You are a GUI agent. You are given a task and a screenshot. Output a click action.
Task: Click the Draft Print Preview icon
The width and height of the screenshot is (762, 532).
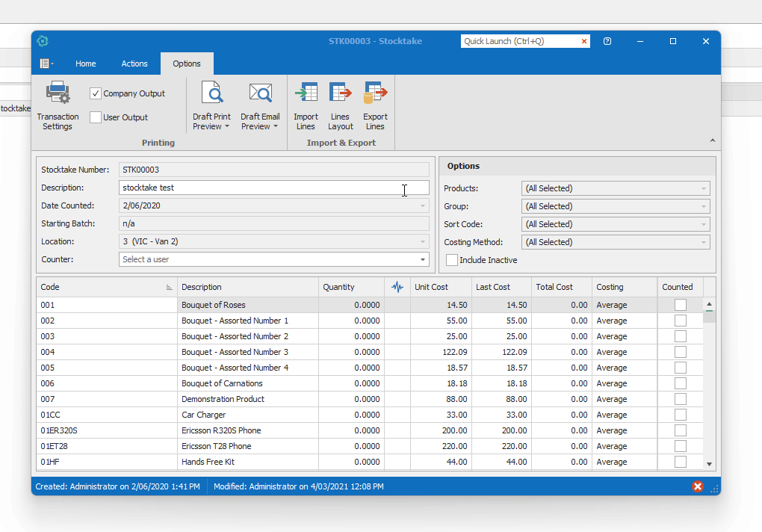point(211,94)
